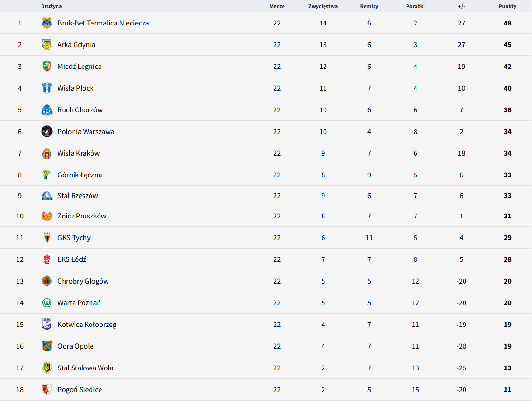Click the Miedź Legnica club crest
Screen dimensions: 532x401
point(47,67)
